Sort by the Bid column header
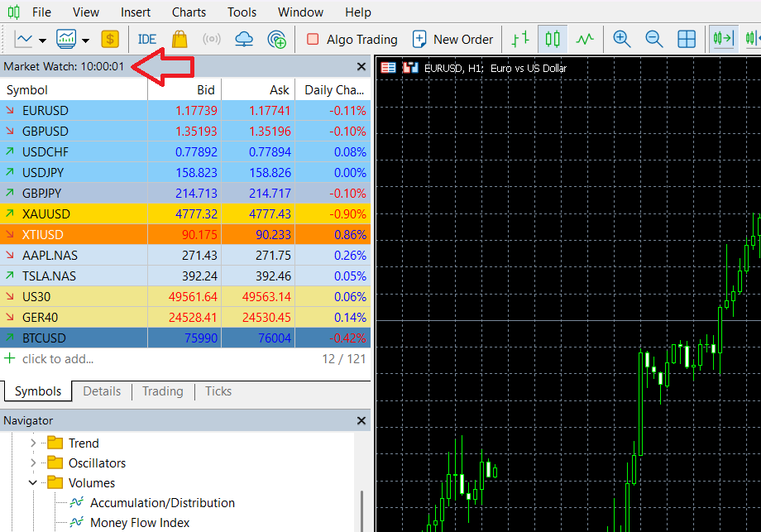The width and height of the screenshot is (761, 532). click(x=184, y=90)
